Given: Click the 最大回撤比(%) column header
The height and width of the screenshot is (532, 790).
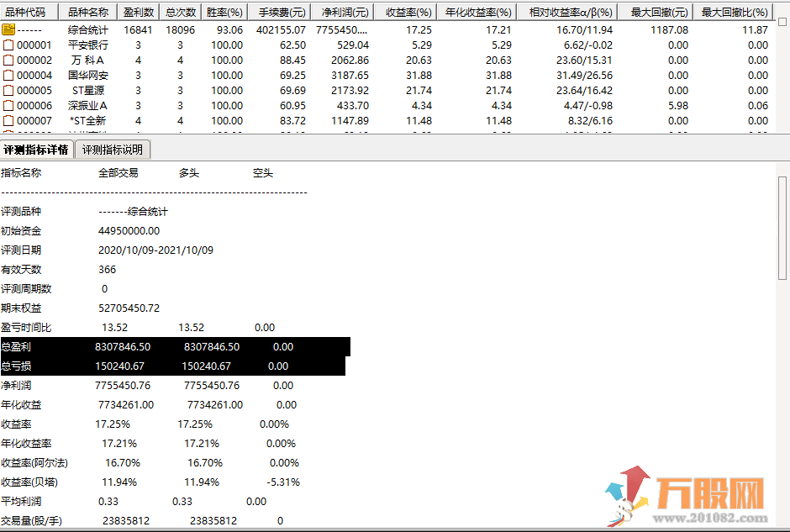Looking at the screenshot, I should 733,12.
